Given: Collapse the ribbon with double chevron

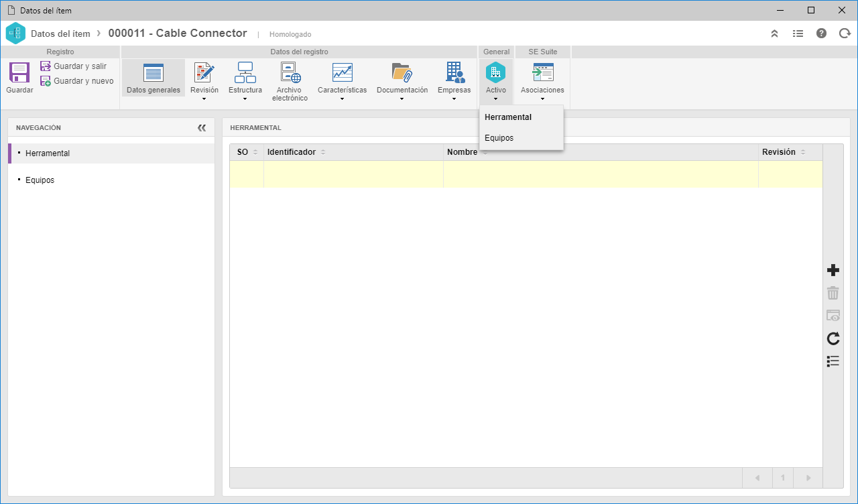Looking at the screenshot, I should [x=774, y=34].
